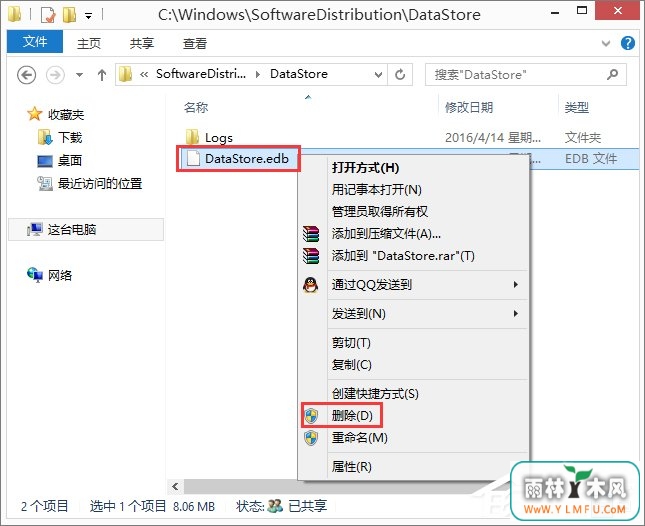Open Customize Quick Access Toolbar dropdown
This screenshot has width=645, height=526.
point(88,16)
